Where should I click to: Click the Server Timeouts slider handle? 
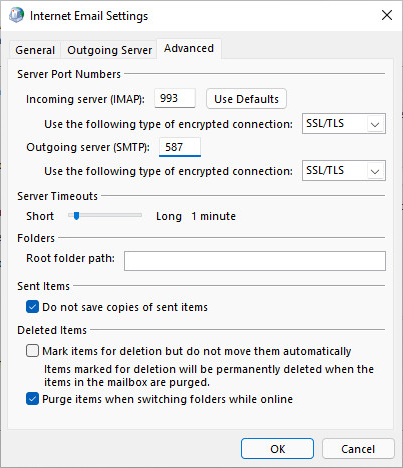(x=76, y=216)
